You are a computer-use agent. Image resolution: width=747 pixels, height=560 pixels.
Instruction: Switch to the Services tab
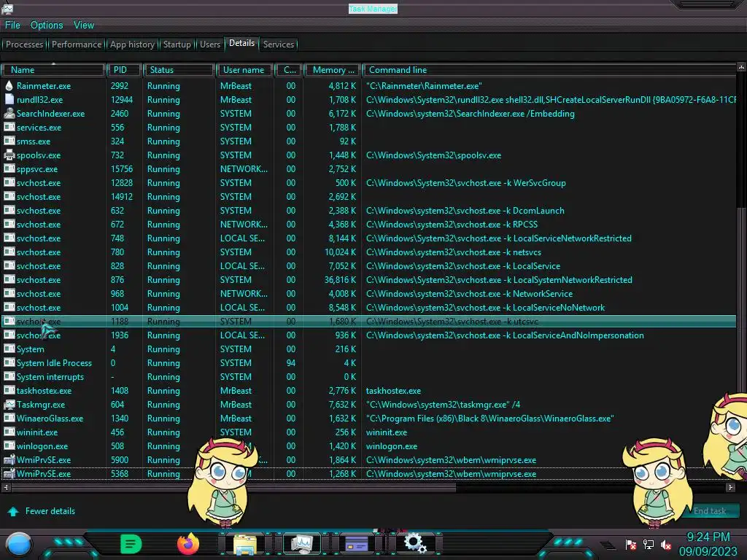click(x=278, y=44)
